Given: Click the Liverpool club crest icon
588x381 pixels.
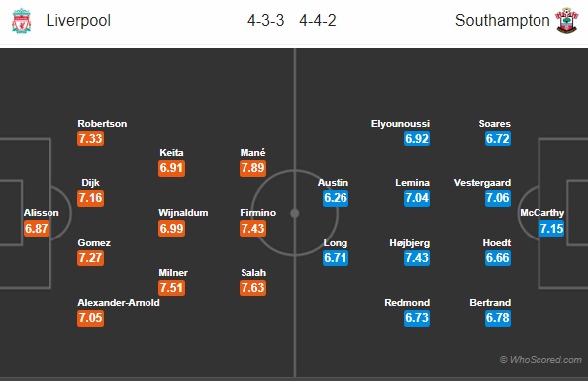Looking at the screenshot, I should (21, 21).
